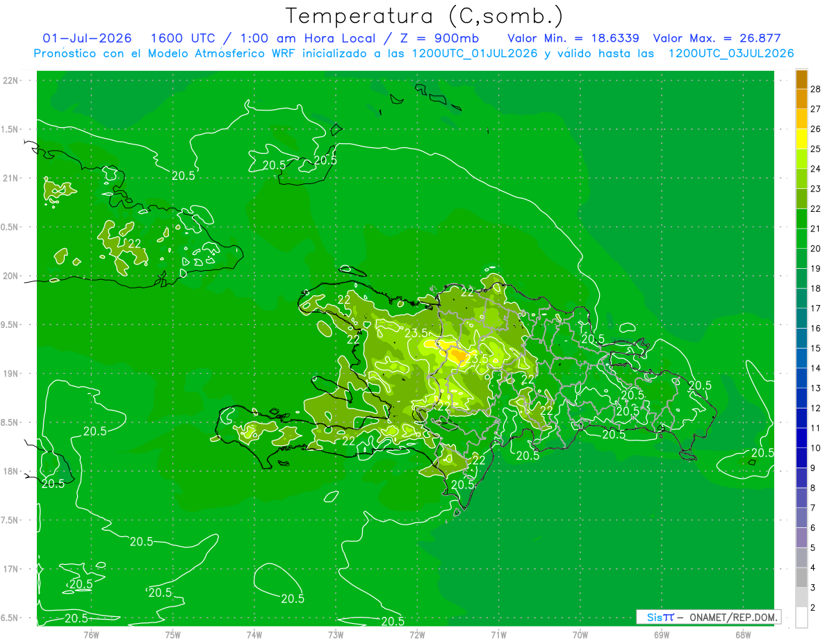Select the pressure level "Z = 900mb"
This screenshot has height=644, width=834.
click(439, 38)
